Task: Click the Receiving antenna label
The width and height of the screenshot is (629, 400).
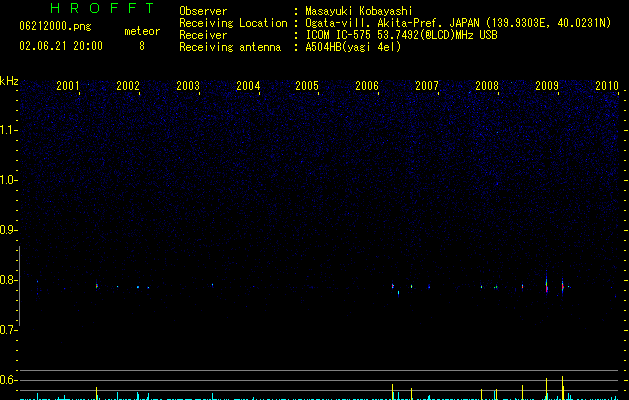Action: (x=230, y=47)
